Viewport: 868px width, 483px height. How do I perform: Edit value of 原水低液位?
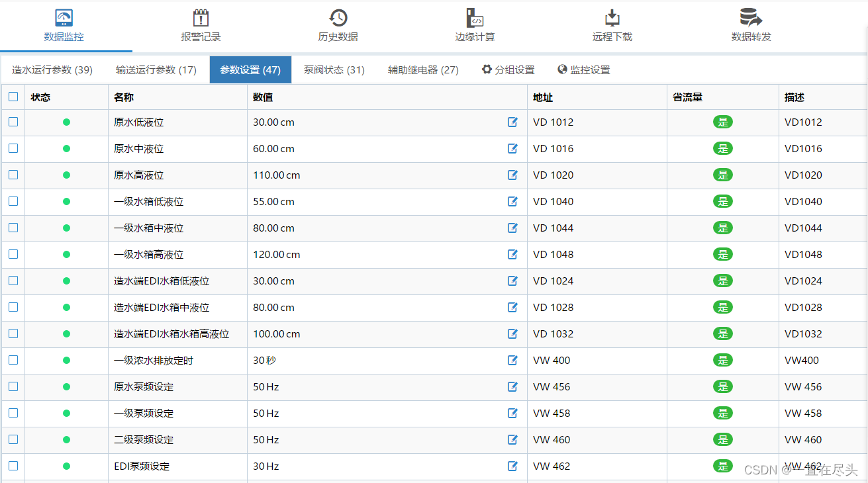(x=512, y=122)
